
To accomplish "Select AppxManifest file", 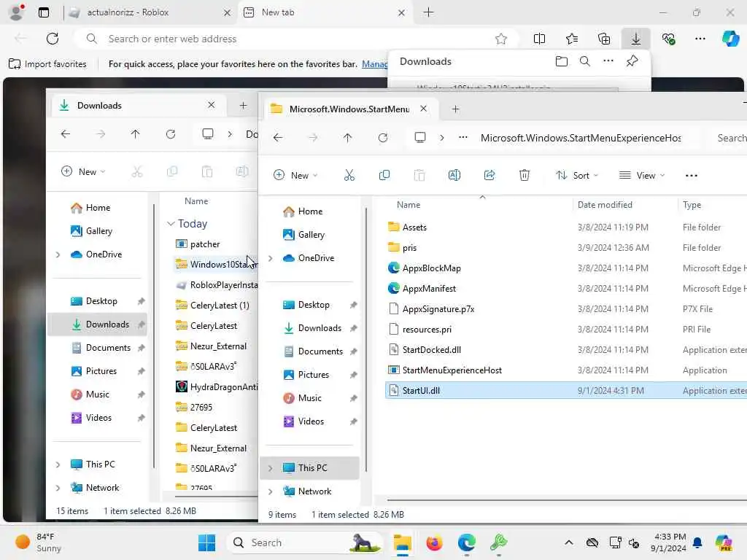I will (x=429, y=289).
